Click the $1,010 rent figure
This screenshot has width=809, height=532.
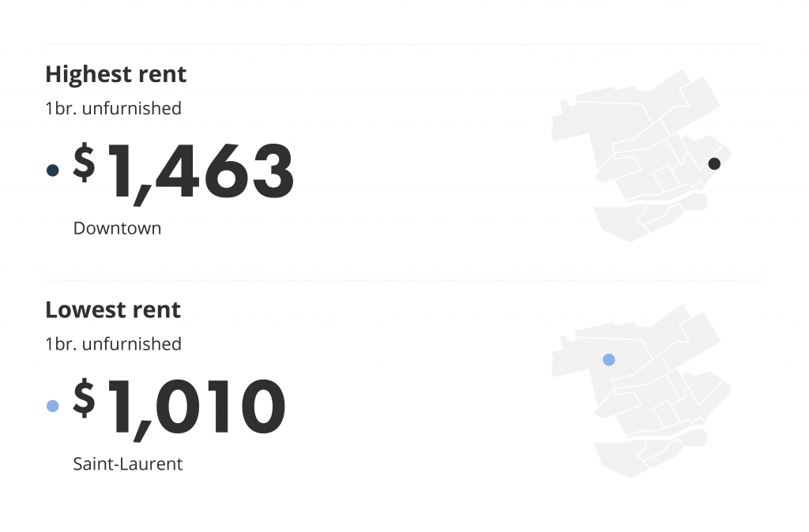point(179,409)
